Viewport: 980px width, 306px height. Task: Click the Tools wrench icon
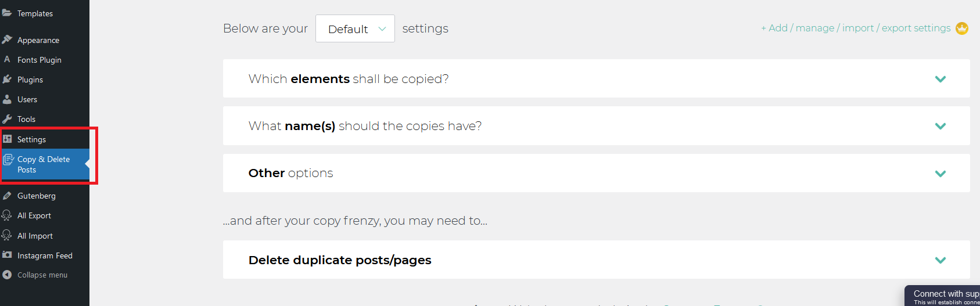7,118
